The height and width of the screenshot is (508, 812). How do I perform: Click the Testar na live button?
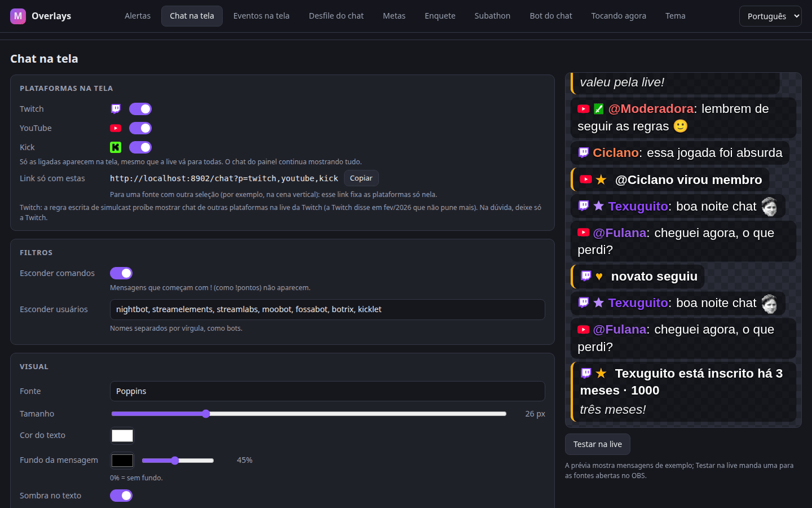598,444
